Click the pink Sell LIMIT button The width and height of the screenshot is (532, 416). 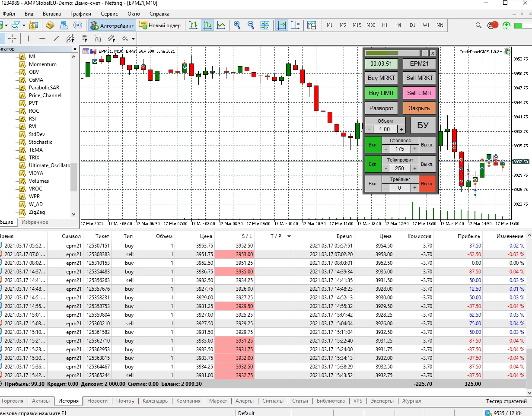pyautogui.click(x=419, y=93)
